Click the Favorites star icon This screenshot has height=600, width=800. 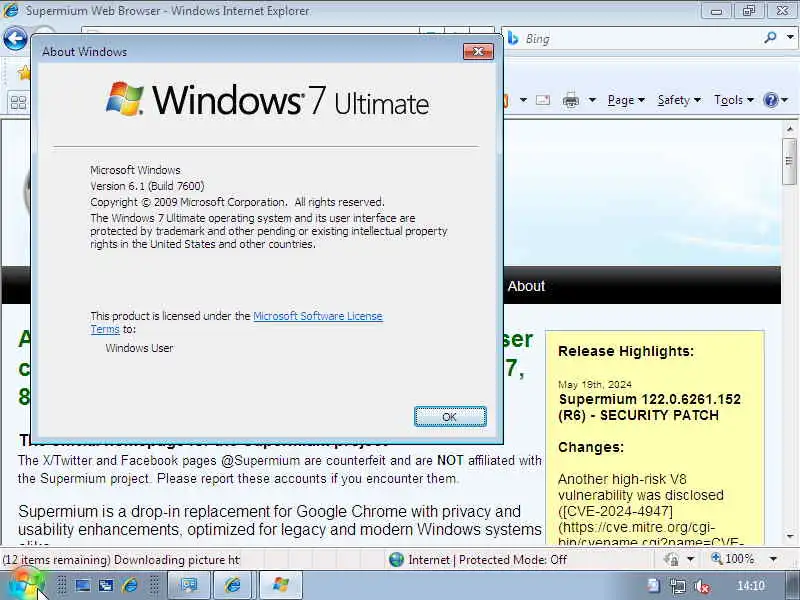23,73
